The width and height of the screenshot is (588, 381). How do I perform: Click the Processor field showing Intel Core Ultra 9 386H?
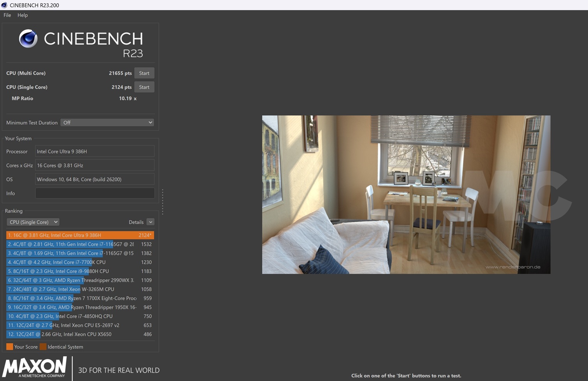[x=95, y=151]
